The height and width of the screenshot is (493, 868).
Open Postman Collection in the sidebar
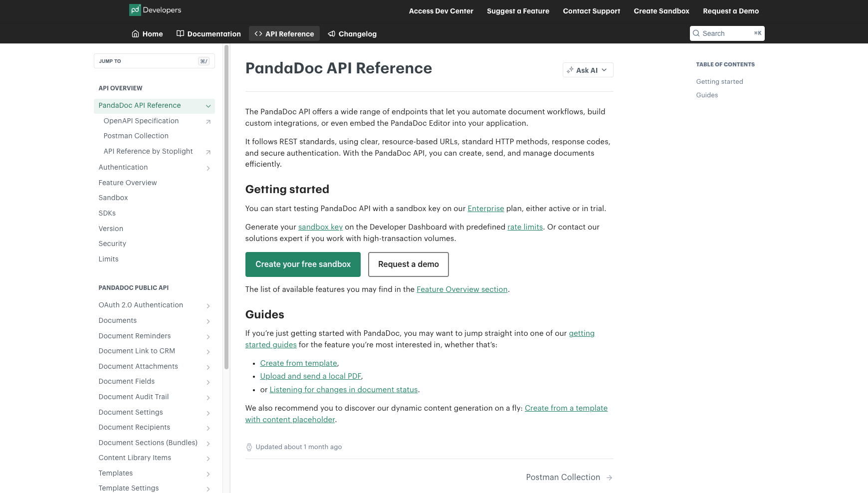[136, 136]
